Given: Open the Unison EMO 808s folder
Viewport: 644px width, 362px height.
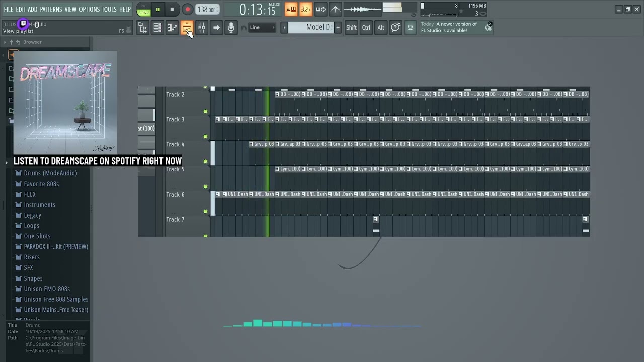Looking at the screenshot, I should coord(46,289).
